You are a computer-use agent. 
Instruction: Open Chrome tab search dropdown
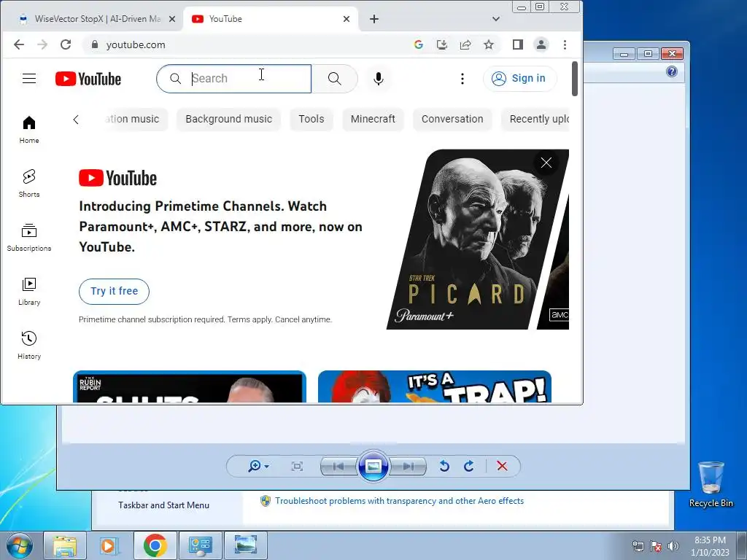(x=496, y=19)
